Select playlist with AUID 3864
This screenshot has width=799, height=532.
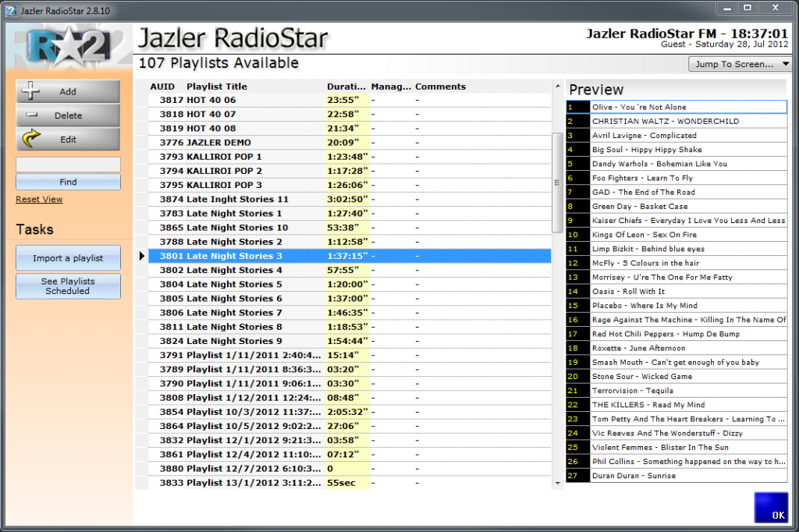(x=350, y=426)
